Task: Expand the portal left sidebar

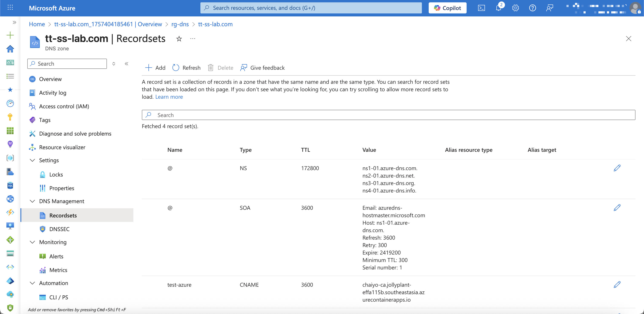Action: tap(14, 22)
